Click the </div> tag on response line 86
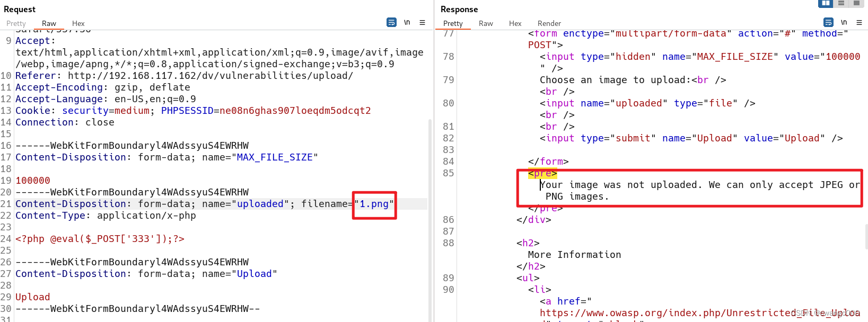868x322 pixels. pos(534,220)
